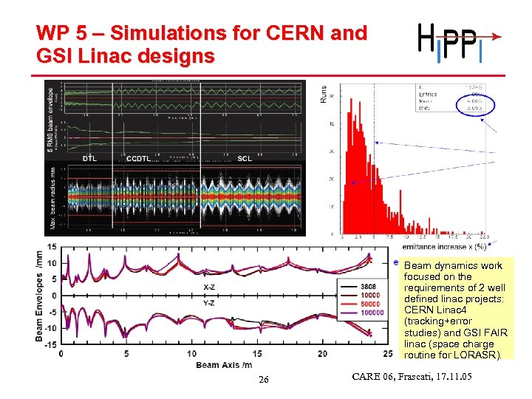This screenshot has width=532, height=399.
Task: Click the "Beam Axis /m" axis label
Action: 224,365
